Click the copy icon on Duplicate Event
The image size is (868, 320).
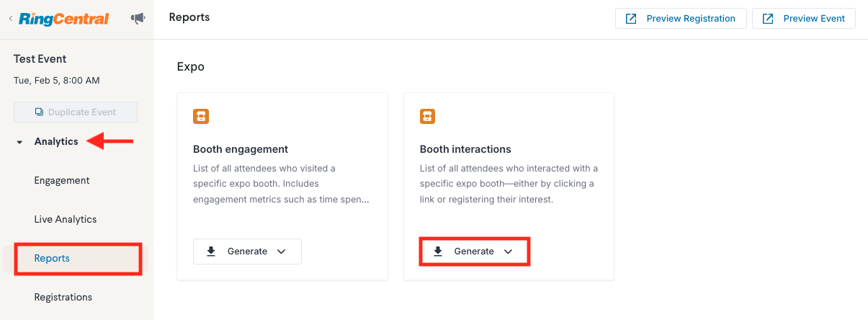pos(40,112)
